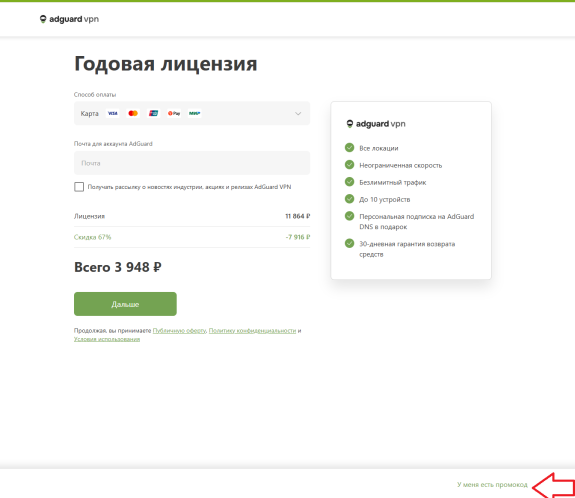
Task: Open the Карта payment method selector
Action: [192, 113]
